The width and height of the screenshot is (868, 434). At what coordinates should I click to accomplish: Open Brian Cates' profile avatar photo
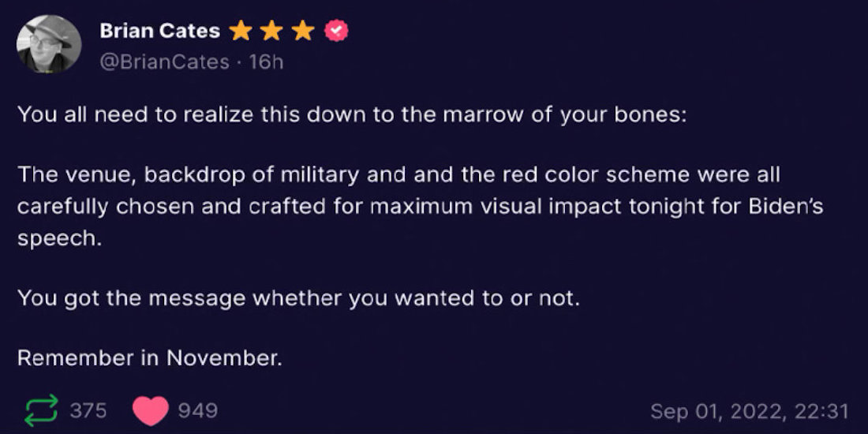coord(49,43)
